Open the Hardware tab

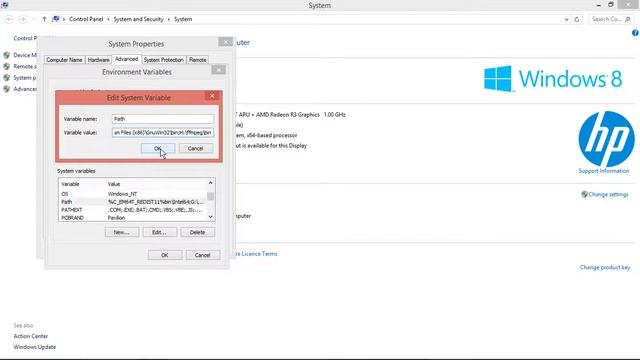(98, 60)
